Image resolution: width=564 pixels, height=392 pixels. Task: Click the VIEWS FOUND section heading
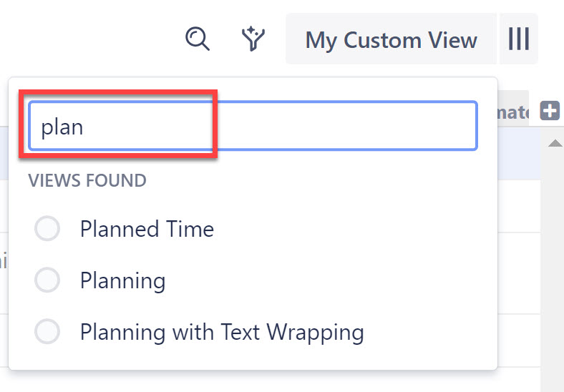[x=87, y=180]
